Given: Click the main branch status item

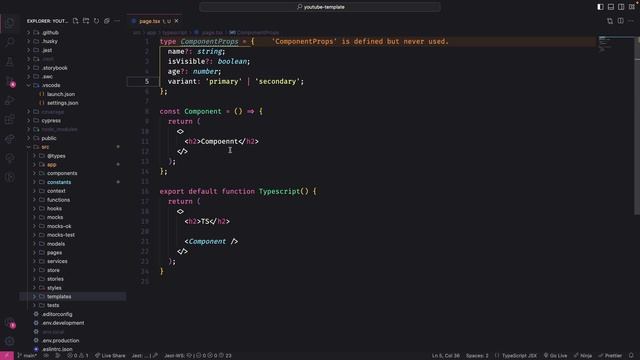Looking at the screenshot, I should (x=27, y=356).
